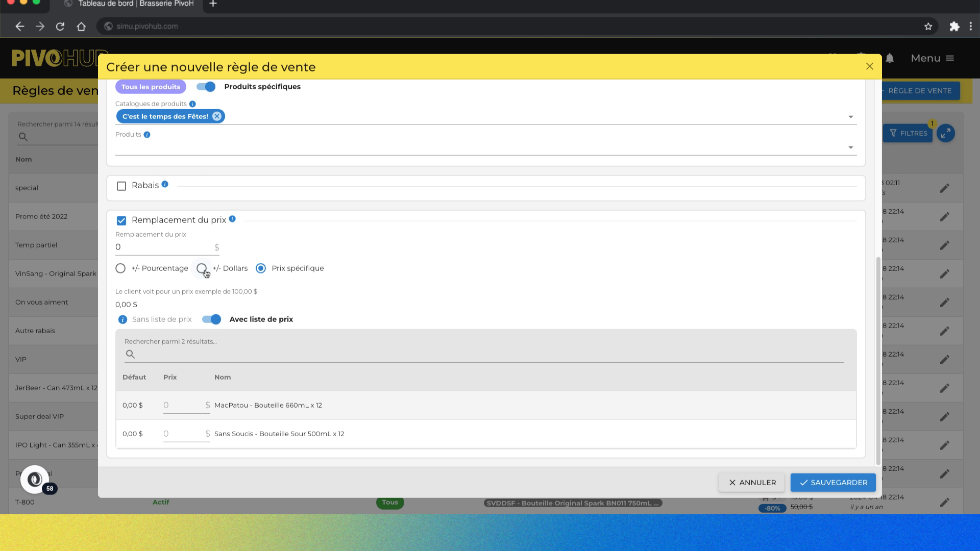The image size is (980, 551).
Task: Click the search icon in price list
Action: 130,354
